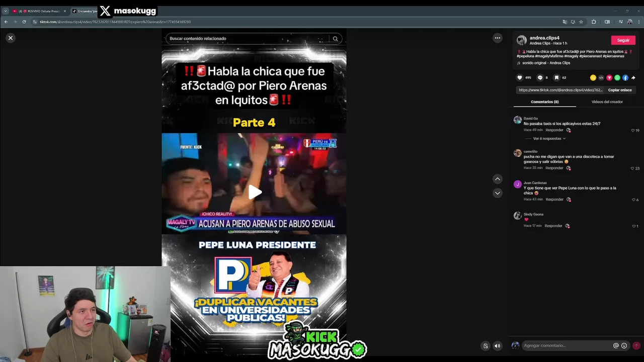Close the 'ENVIVO Debate' browser tab
Viewport: 644px width, 362px height.
coord(64,11)
